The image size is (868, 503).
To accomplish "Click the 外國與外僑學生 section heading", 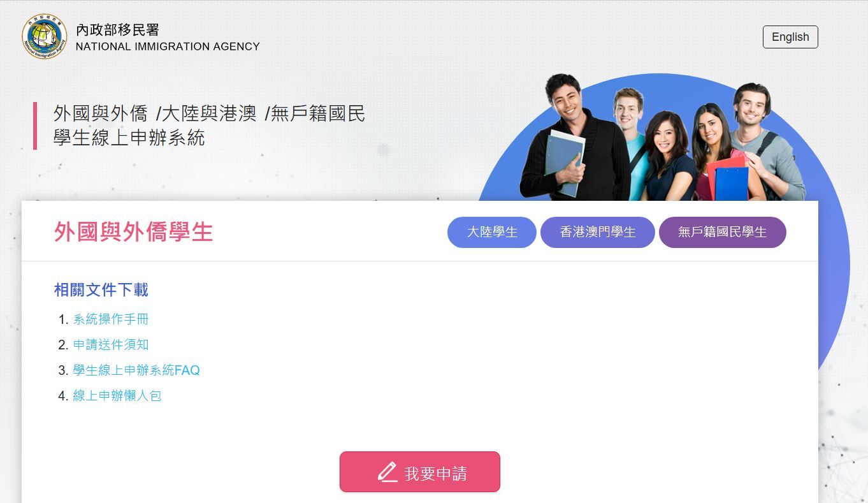I will point(133,232).
